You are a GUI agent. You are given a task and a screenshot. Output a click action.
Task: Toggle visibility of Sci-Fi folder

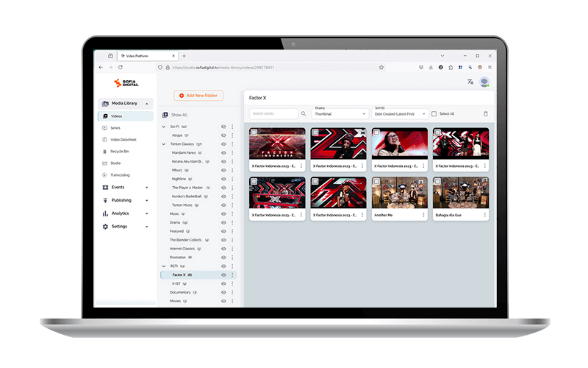[x=223, y=127]
